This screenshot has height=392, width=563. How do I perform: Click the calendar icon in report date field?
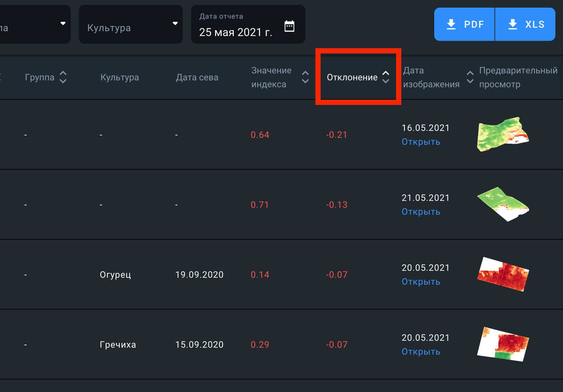(289, 26)
